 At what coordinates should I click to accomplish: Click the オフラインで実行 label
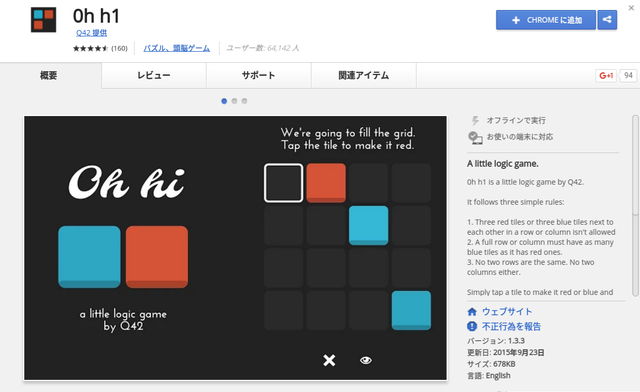(x=516, y=120)
